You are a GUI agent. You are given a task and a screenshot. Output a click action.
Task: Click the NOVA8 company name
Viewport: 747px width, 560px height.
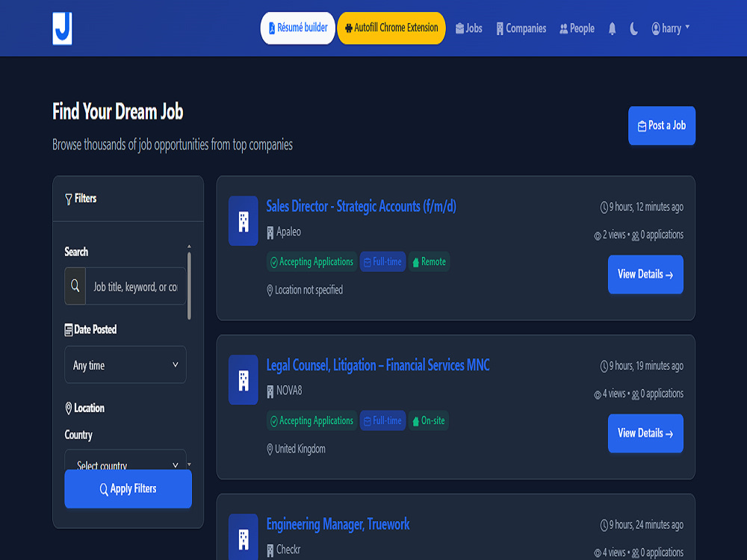coord(289,391)
